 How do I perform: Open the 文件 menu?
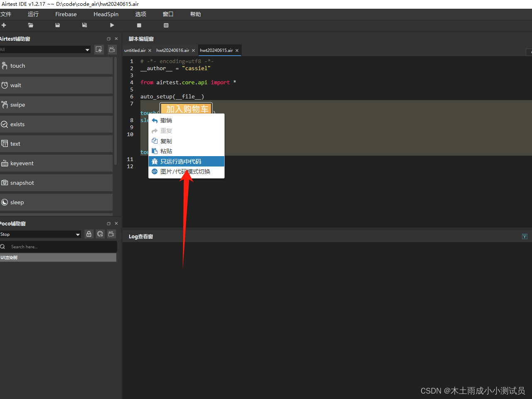[6, 14]
